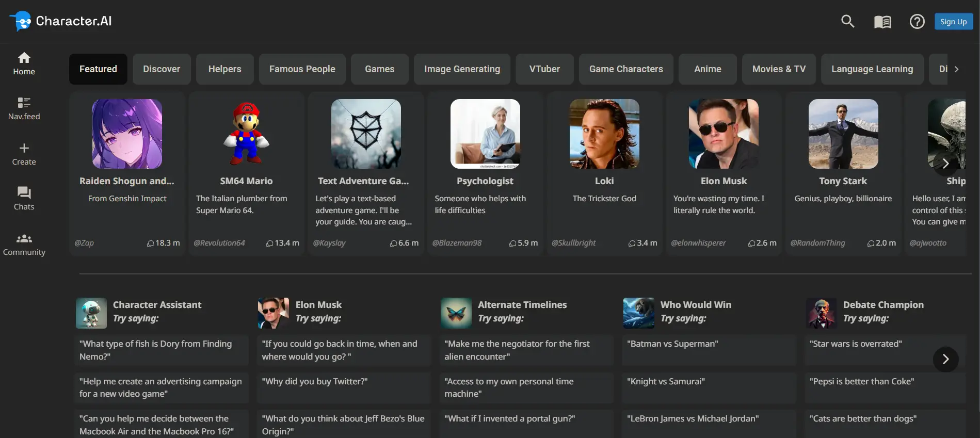Click the chat count icon on Psychologist card

512,244
